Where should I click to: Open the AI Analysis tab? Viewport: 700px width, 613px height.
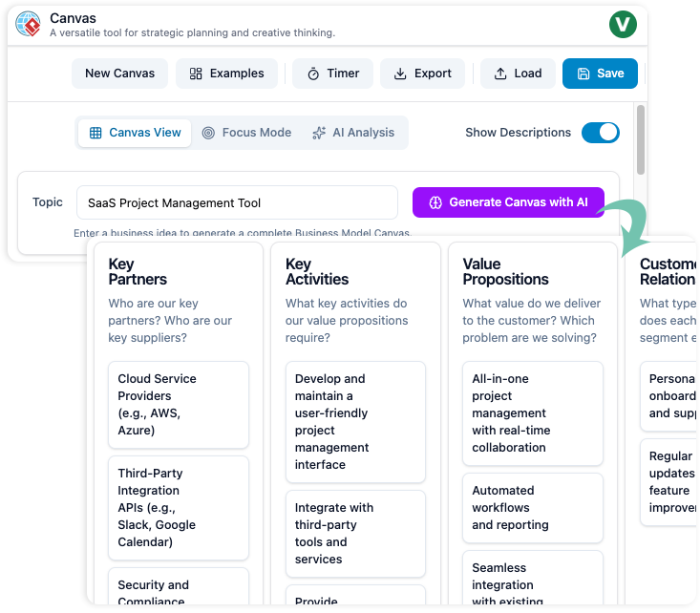tap(352, 133)
